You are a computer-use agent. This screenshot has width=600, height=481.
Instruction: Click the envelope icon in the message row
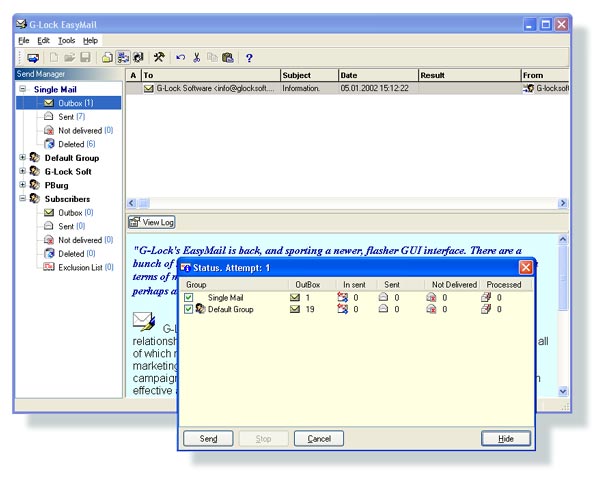click(x=148, y=88)
